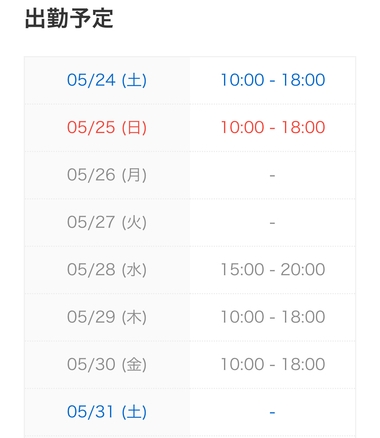Open the 10:00 - 18:00 slot for 05/25

click(x=273, y=127)
